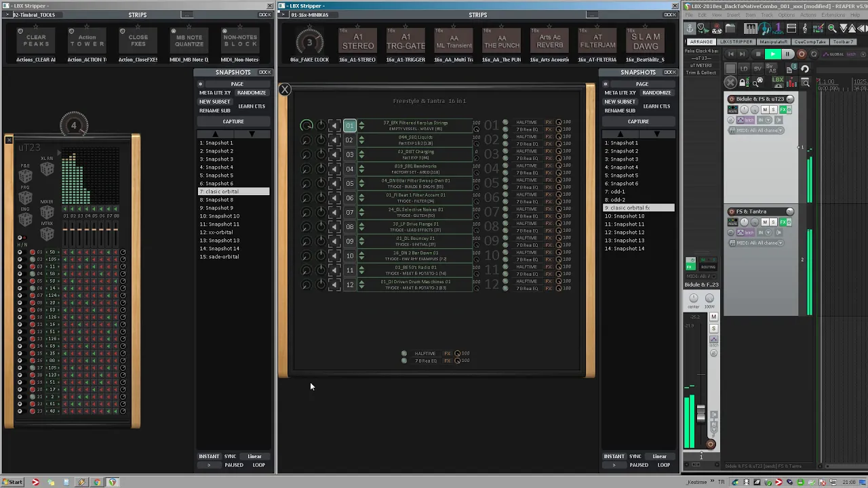This screenshot has height=488, width=868.
Task: Click the ENG dice icon in uT23 strip
Action: [x=26, y=219]
